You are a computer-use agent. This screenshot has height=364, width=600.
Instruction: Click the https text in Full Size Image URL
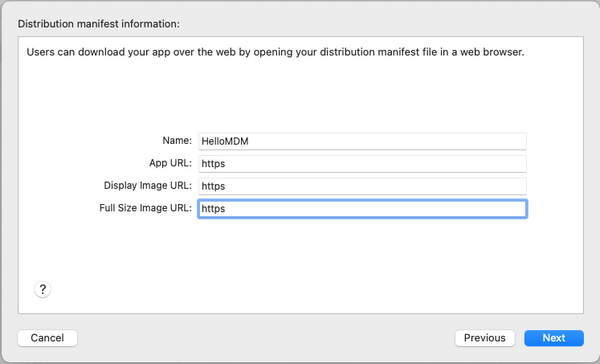point(213,209)
